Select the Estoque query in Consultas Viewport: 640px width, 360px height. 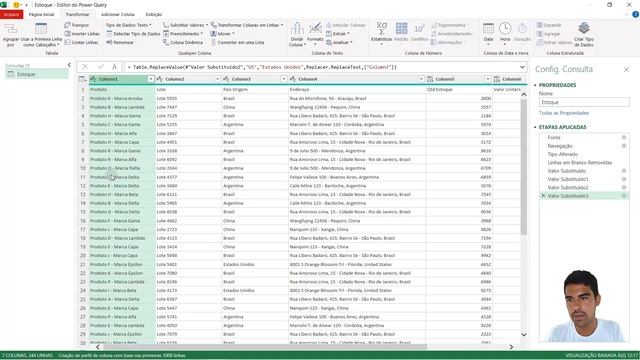pyautogui.click(x=37, y=74)
